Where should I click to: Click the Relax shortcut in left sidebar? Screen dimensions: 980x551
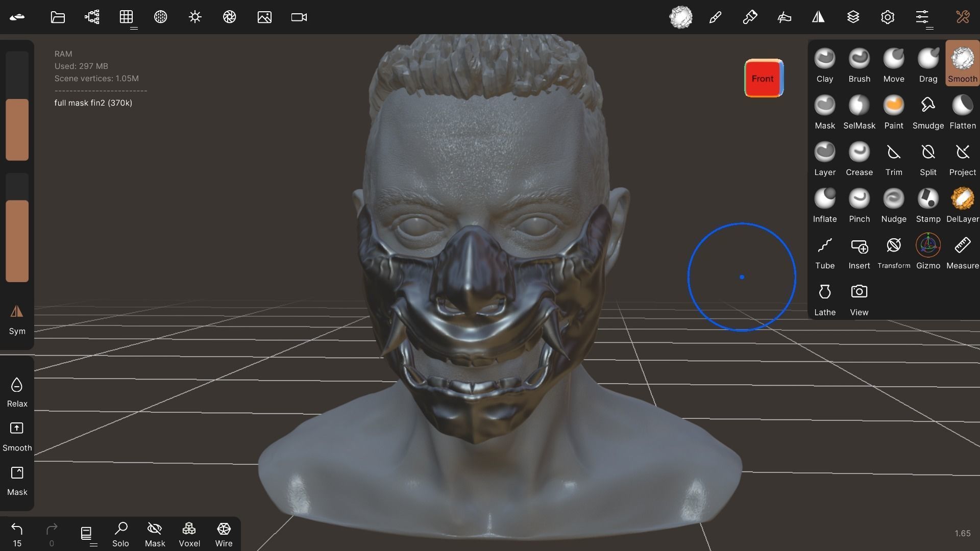(17, 392)
